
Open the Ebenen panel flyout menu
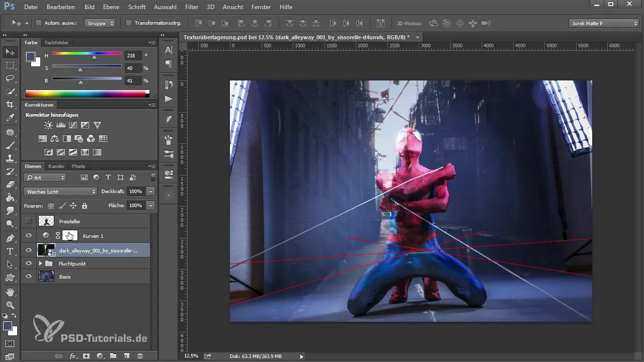[152, 166]
